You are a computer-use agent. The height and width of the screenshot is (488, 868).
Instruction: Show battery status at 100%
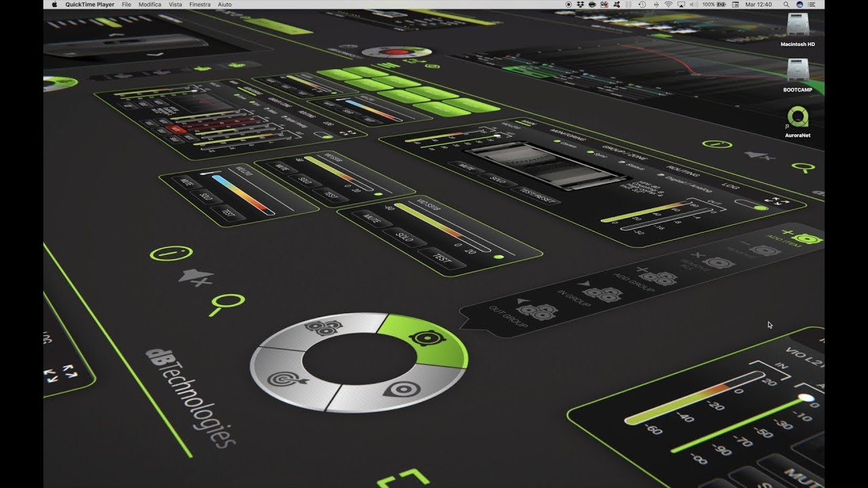pyautogui.click(x=715, y=4)
